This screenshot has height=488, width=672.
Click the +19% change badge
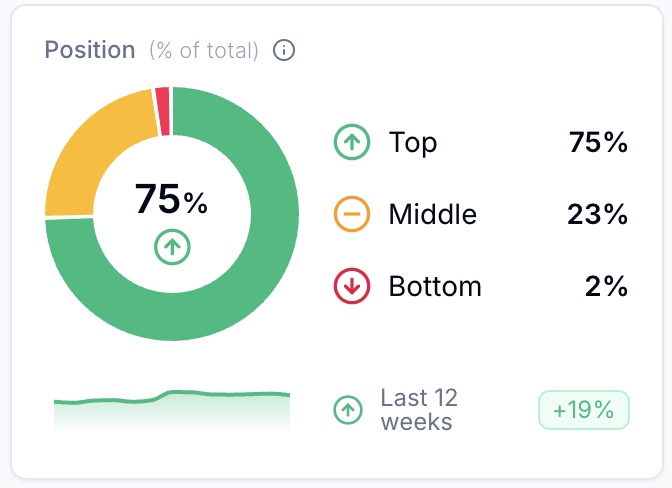pyautogui.click(x=584, y=409)
